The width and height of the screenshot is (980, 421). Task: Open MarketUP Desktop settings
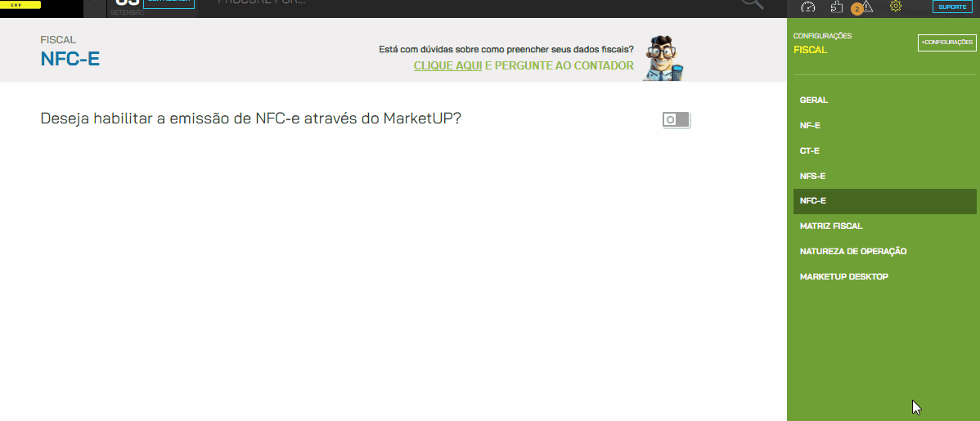coord(843,276)
